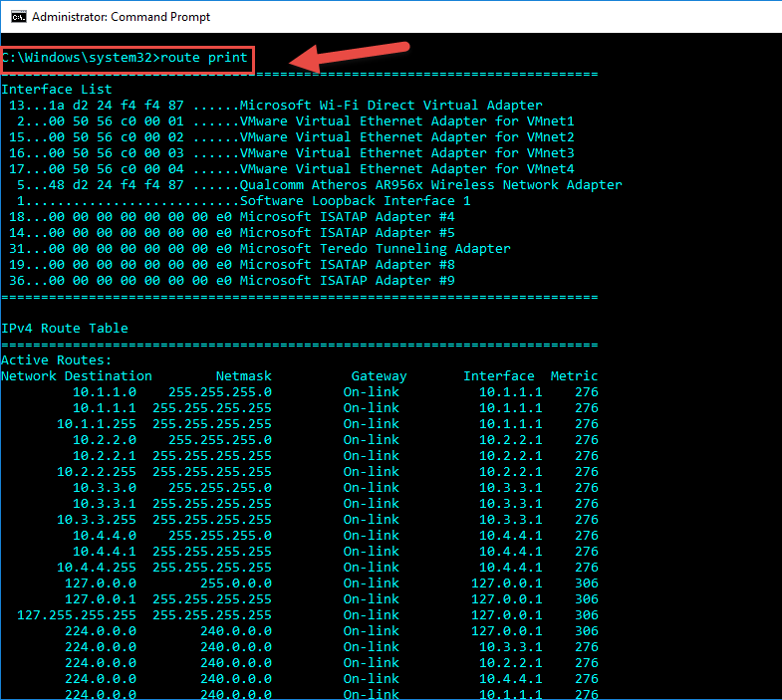Click the 'Administrator: Command Prompt' title text
Viewport: 782px width, 700px height.
tap(122, 17)
